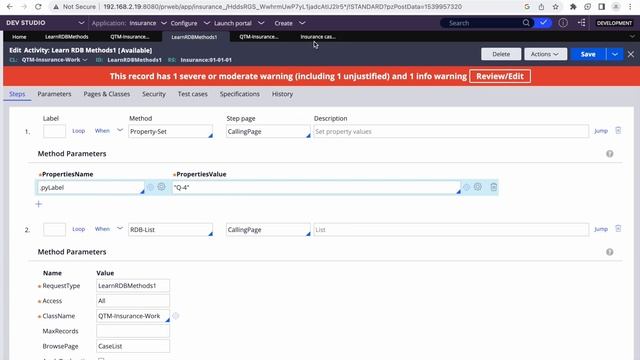Open the Launch portal menu
640x360 pixels.
(238, 23)
